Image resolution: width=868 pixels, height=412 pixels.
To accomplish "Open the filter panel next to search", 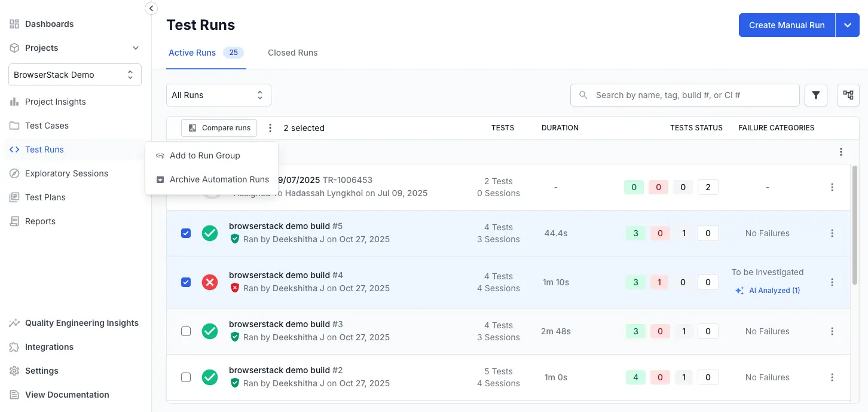I will click(815, 94).
